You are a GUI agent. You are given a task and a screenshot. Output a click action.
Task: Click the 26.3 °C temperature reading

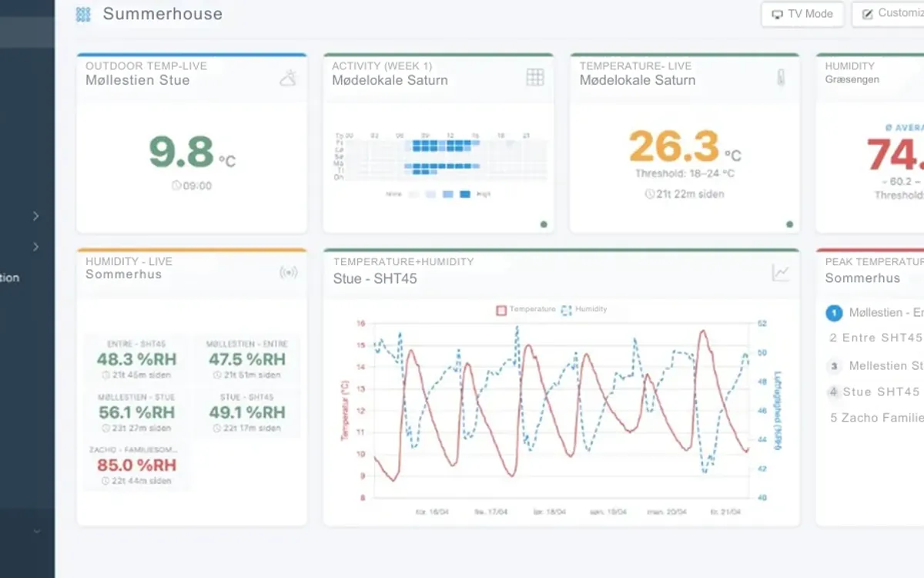685,146
